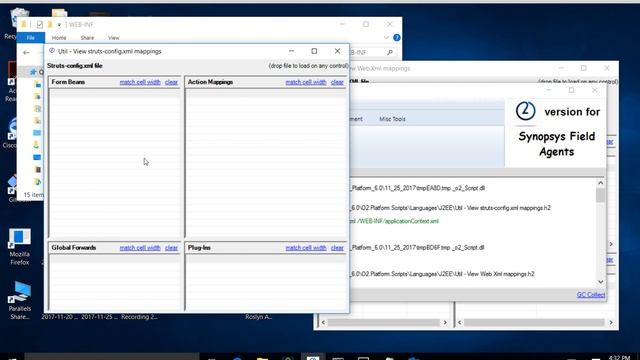Image resolution: width=640 pixels, height=360 pixels.
Task: Click the 15 items status text in Explorer
Action: click(33, 195)
